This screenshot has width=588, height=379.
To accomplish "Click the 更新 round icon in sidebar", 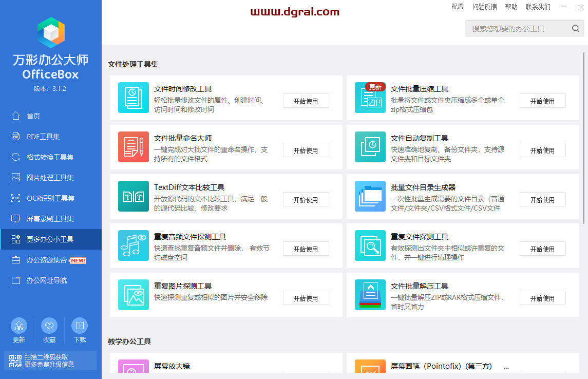I will pyautogui.click(x=19, y=326).
